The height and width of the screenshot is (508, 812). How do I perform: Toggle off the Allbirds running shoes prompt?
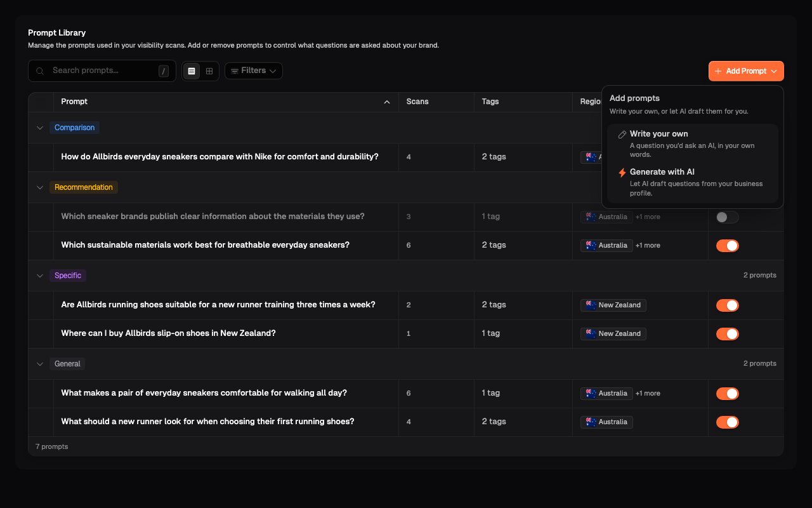click(x=728, y=305)
